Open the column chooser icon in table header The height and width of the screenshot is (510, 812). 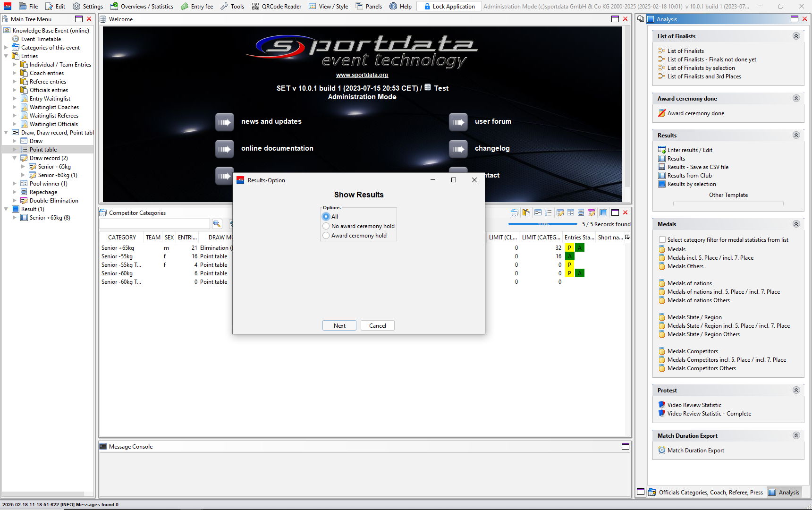627,237
